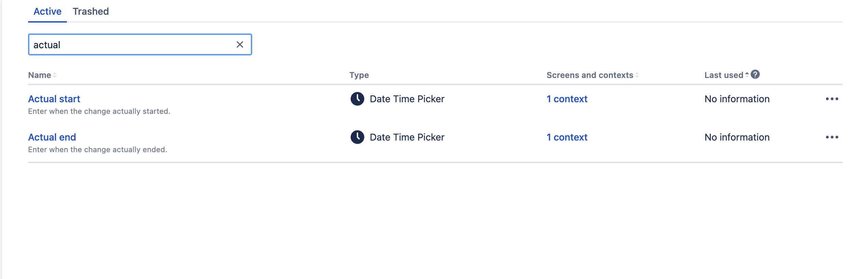Clear the search field with X icon

click(x=240, y=44)
